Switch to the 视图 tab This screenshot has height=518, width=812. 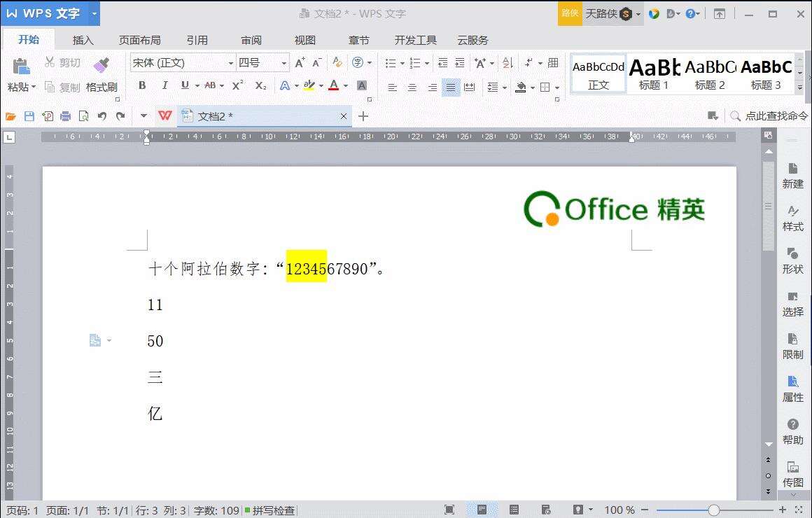(x=305, y=40)
